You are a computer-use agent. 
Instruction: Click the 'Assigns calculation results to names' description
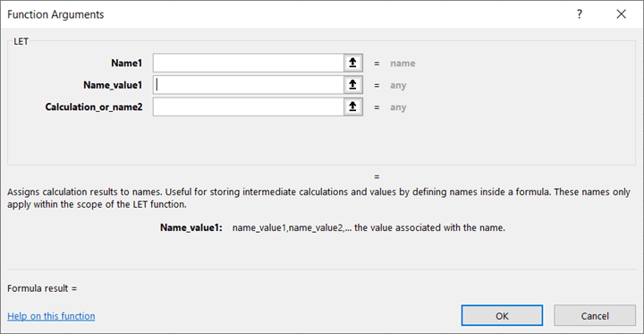[x=318, y=198]
